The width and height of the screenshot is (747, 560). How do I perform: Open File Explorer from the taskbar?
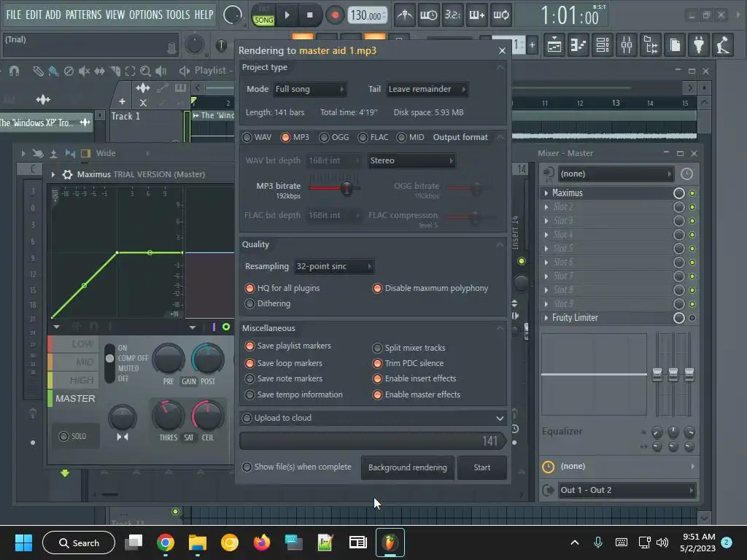[197, 542]
